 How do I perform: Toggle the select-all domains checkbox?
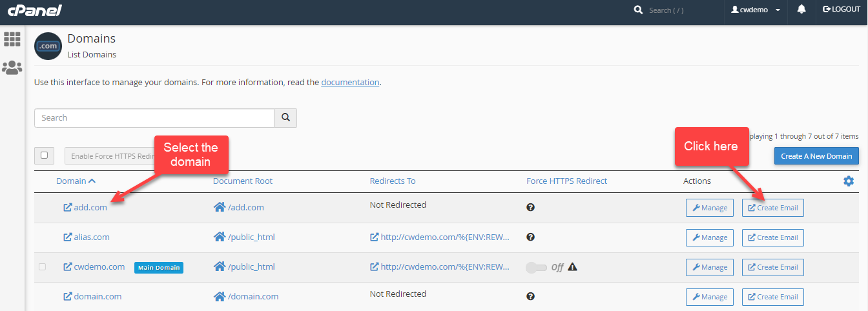[44, 155]
